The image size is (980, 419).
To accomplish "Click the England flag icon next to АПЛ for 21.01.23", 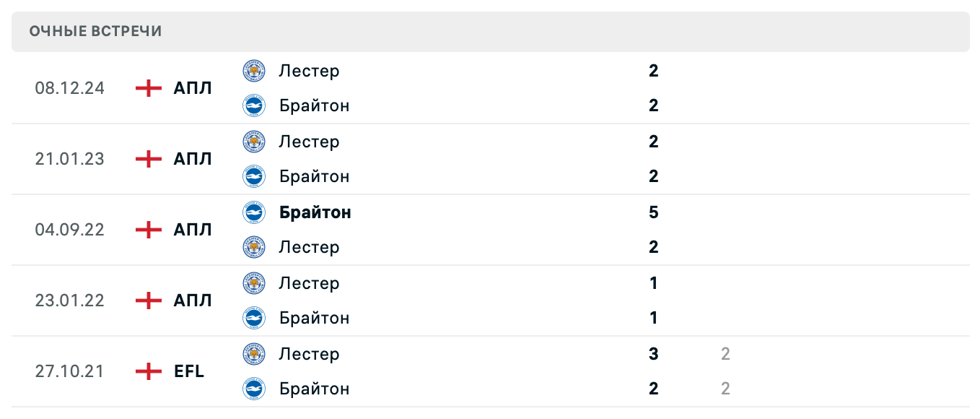I will tap(147, 159).
